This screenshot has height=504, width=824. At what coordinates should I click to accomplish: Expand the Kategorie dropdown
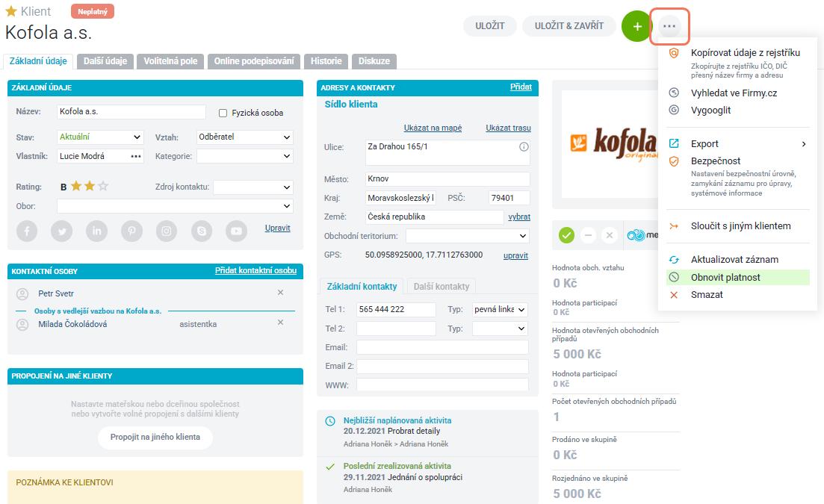[244, 156]
